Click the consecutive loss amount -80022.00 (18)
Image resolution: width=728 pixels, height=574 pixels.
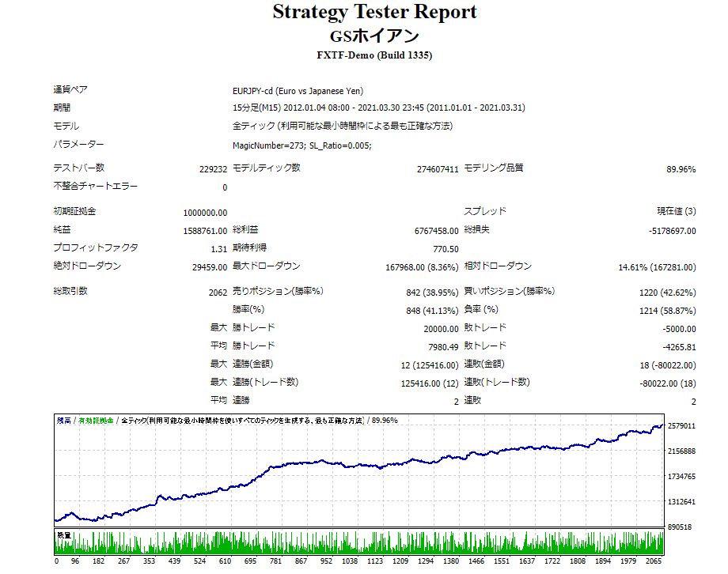click(x=668, y=383)
